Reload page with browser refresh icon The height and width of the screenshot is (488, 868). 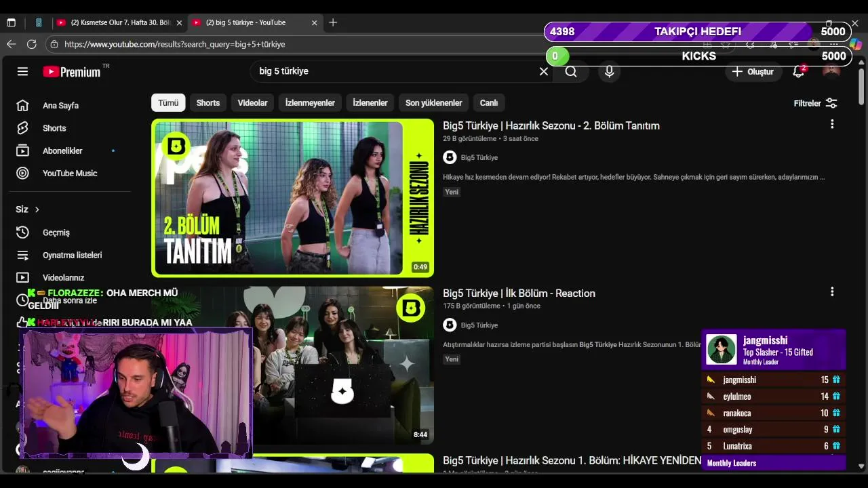pos(31,44)
